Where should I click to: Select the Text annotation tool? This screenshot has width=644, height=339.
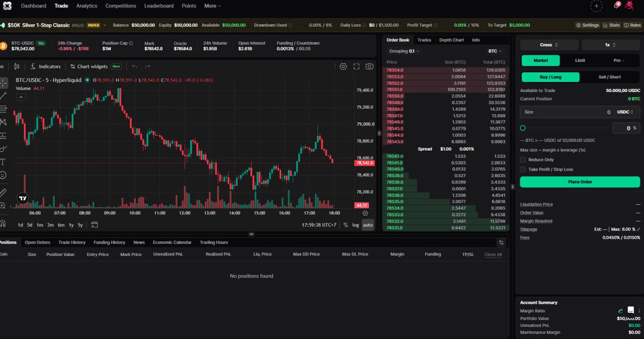(x=3, y=161)
